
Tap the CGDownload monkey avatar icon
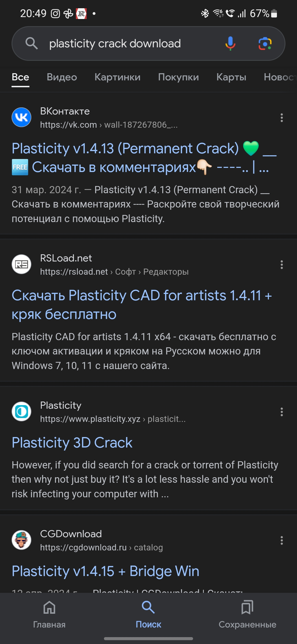pos(21,540)
